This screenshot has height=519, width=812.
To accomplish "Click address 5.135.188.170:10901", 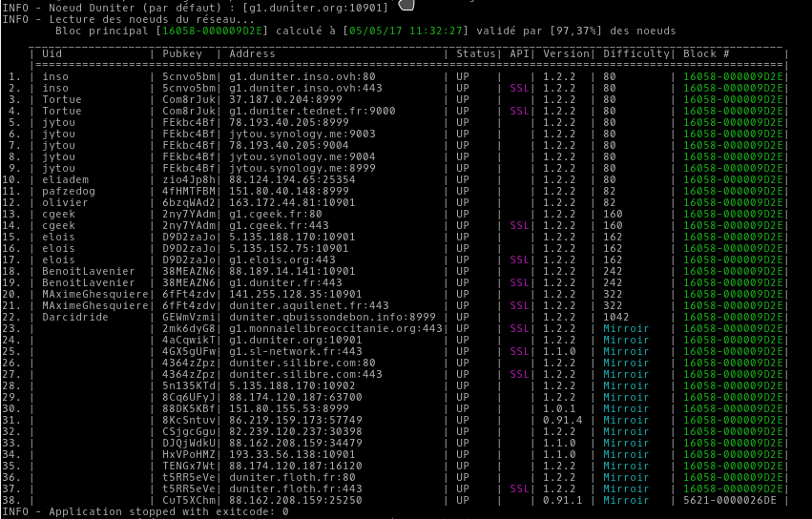I will tap(292, 237).
